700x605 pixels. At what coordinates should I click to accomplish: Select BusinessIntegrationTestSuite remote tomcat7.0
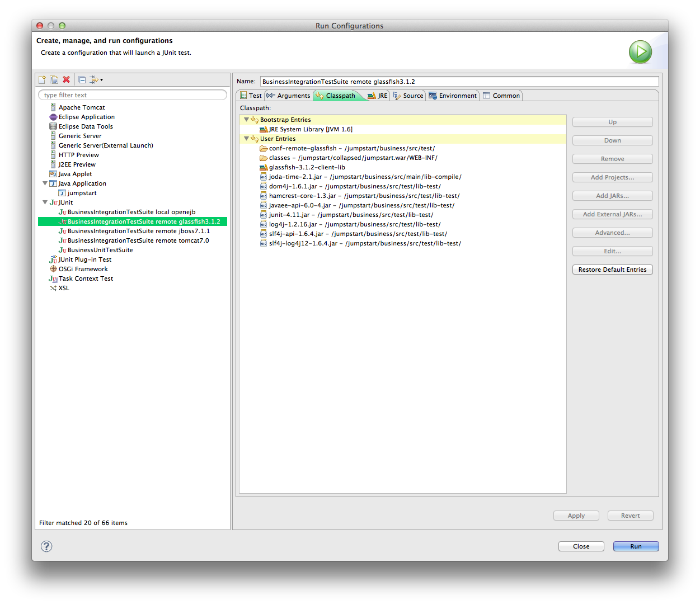[x=134, y=240]
